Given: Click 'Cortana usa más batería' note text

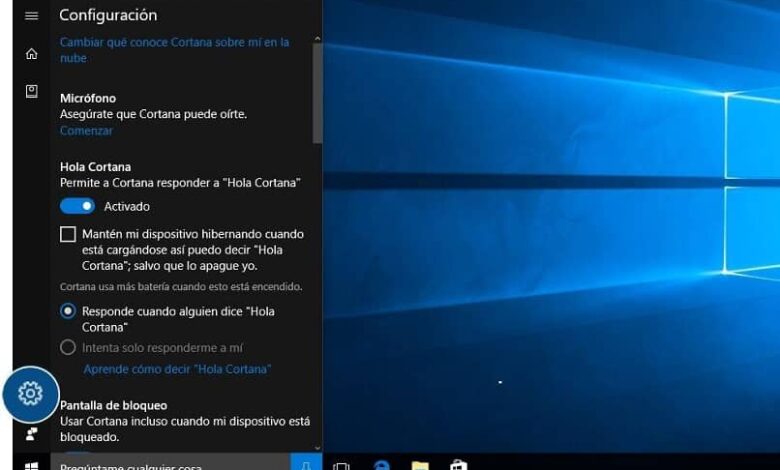Looking at the screenshot, I should [181, 286].
